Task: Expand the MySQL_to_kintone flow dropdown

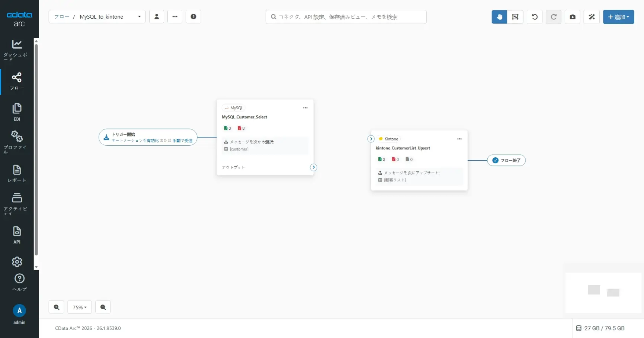Action: (139, 17)
